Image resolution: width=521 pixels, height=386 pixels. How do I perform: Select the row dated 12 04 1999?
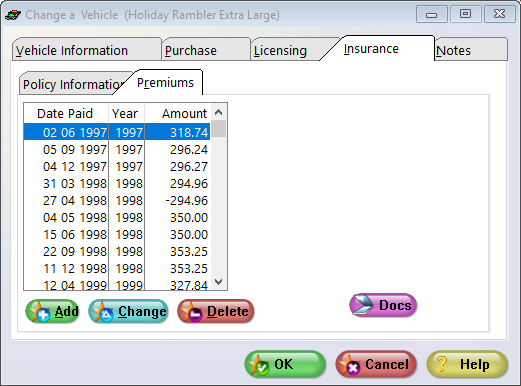point(117,284)
